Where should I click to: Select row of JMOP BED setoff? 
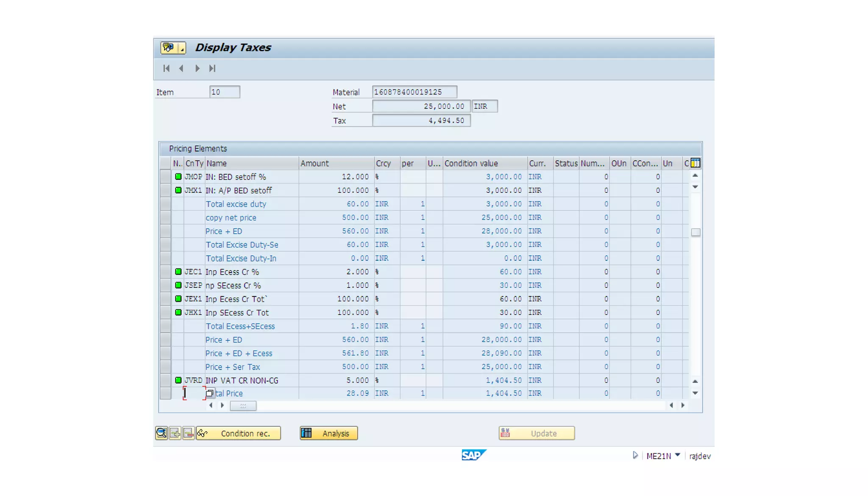[x=165, y=177]
